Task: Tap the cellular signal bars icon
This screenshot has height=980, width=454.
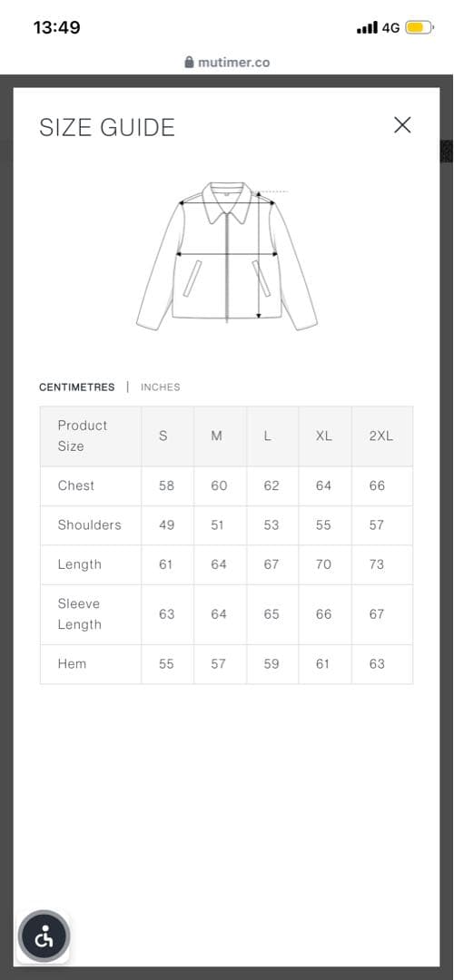Action: (367, 27)
